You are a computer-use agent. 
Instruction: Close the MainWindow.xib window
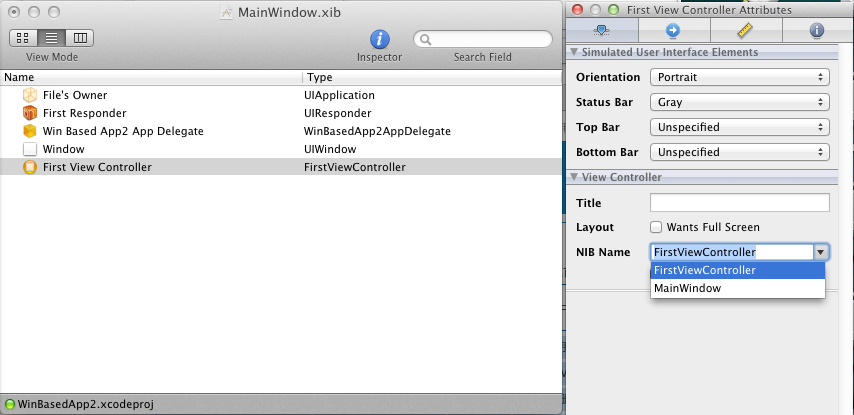coord(15,11)
